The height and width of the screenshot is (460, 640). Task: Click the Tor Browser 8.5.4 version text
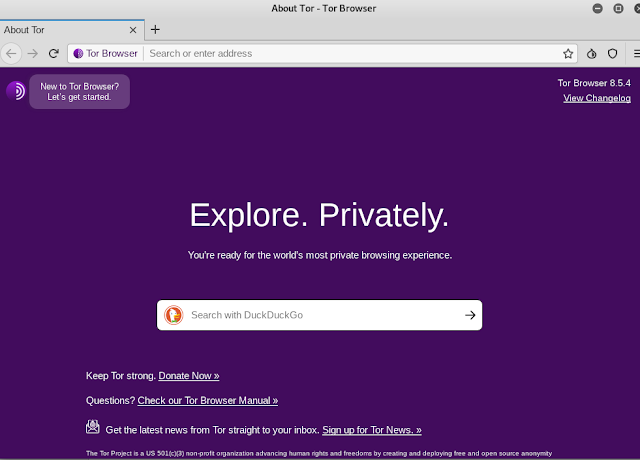point(594,83)
